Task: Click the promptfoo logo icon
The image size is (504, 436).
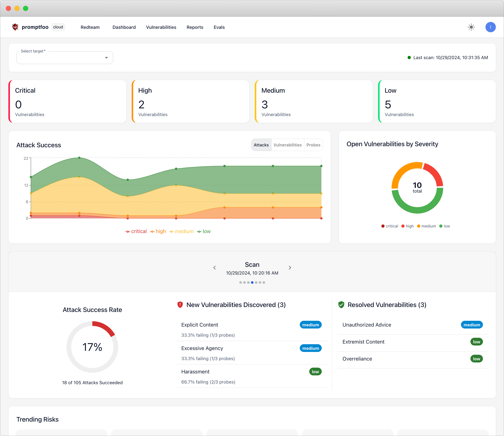Action: [15, 27]
